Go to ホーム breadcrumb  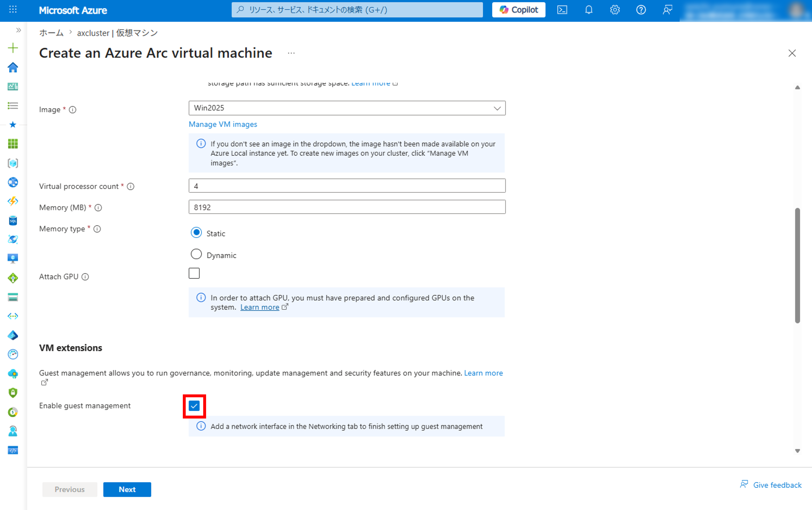51,33
